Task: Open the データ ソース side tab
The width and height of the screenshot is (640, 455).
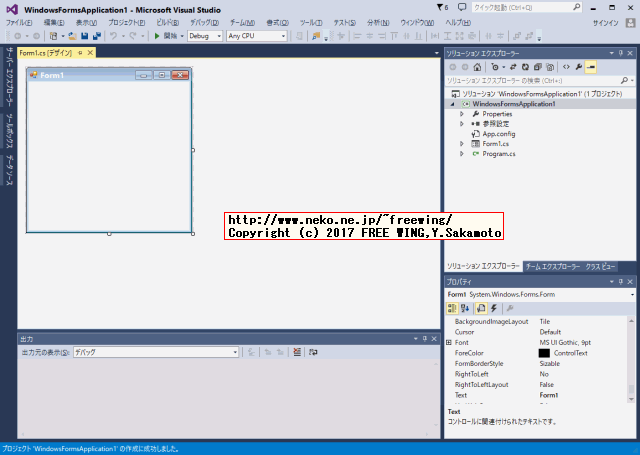Action: [9, 170]
